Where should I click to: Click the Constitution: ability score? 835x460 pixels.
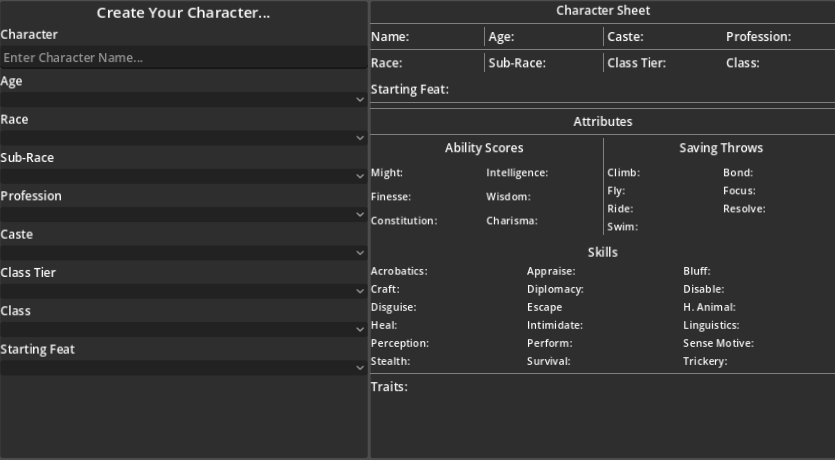[404, 220]
